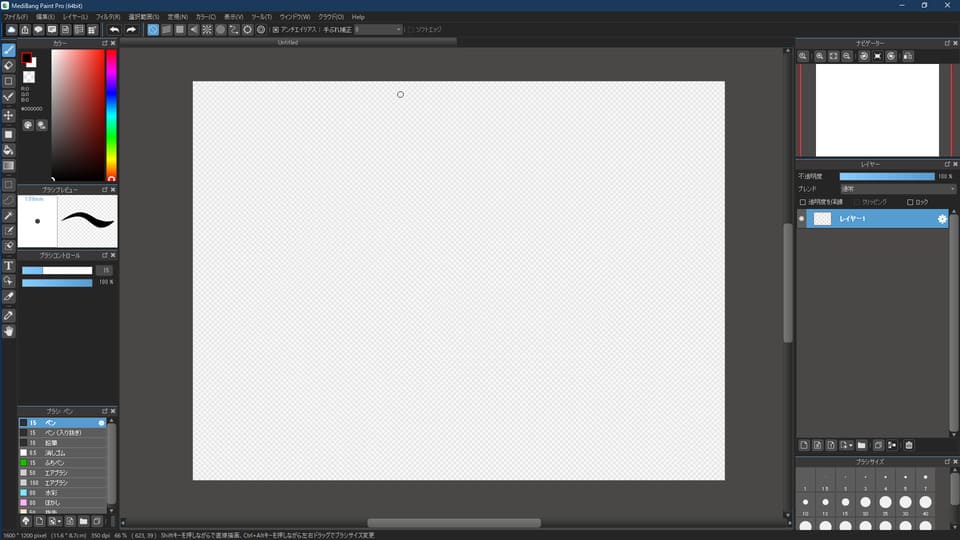This screenshot has width=960, height=540.
Task: Enable the radial snap guide icon
Action: click(x=207, y=29)
